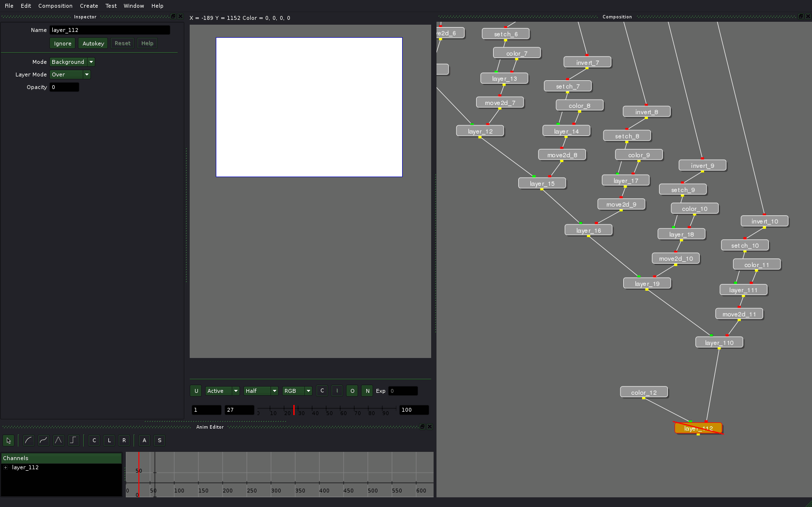Click the C button in Anim Editor toolbar
Screen dimensions: 812x507
(94, 440)
